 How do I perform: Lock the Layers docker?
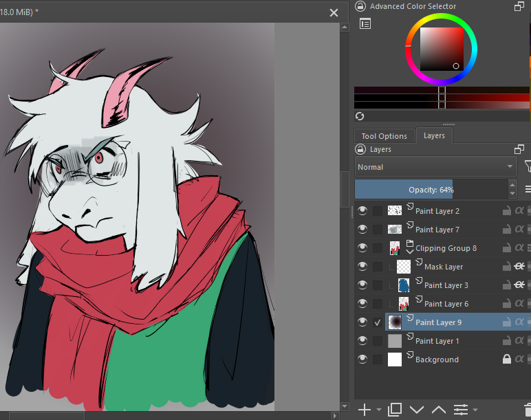pos(360,149)
